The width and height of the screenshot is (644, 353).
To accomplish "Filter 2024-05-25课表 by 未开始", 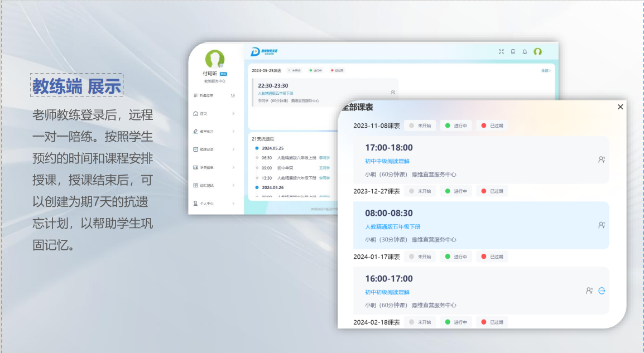I will point(295,71).
